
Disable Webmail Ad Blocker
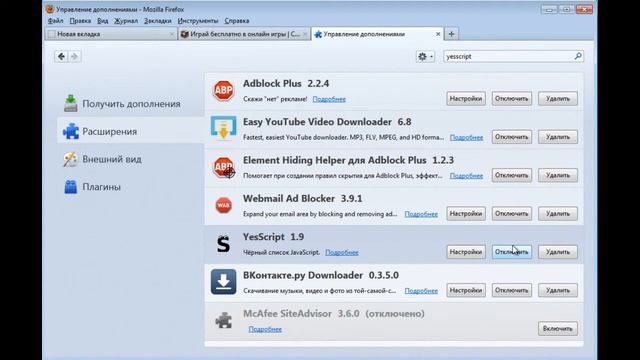click(x=511, y=213)
